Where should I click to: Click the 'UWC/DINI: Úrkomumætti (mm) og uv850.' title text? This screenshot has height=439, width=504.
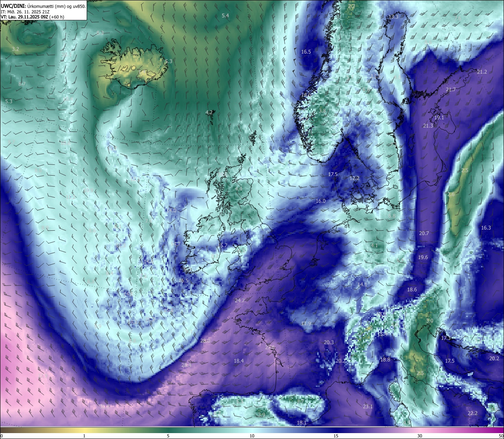(43, 6)
